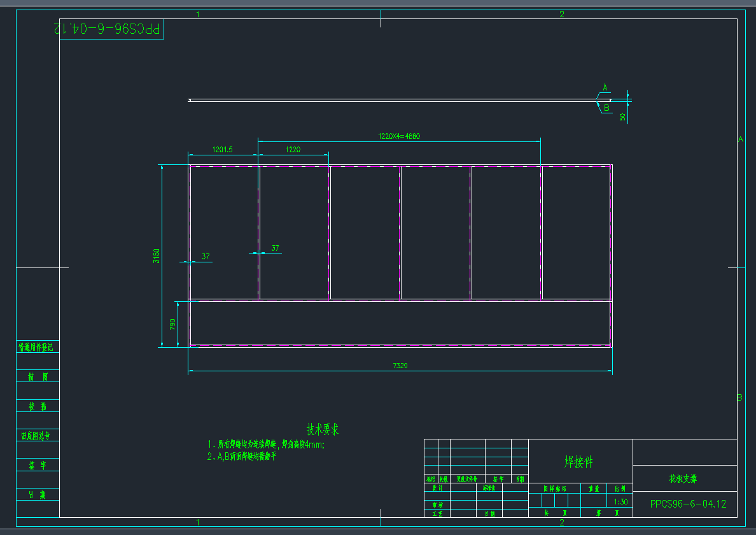
Task: Select the 花板支撑 part name text
Action: 682,478
